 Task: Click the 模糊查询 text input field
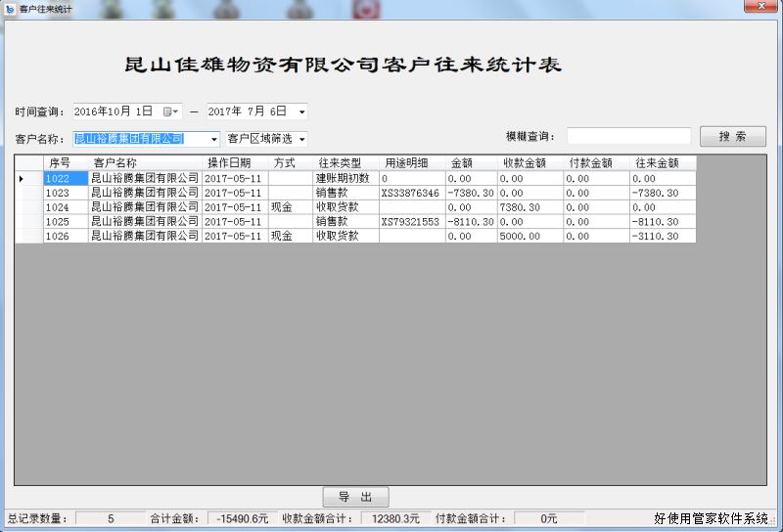[x=628, y=137]
